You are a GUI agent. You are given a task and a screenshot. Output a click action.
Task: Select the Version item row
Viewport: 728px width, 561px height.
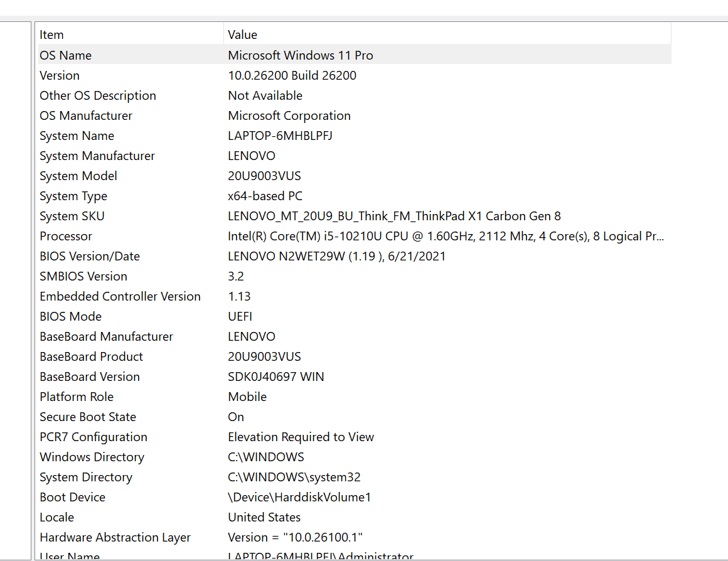pyautogui.click(x=354, y=75)
